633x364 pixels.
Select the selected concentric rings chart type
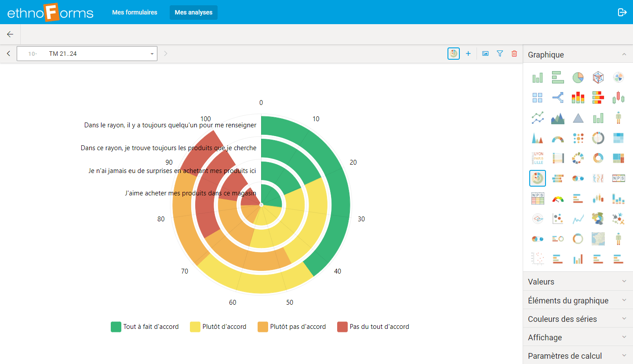click(538, 178)
